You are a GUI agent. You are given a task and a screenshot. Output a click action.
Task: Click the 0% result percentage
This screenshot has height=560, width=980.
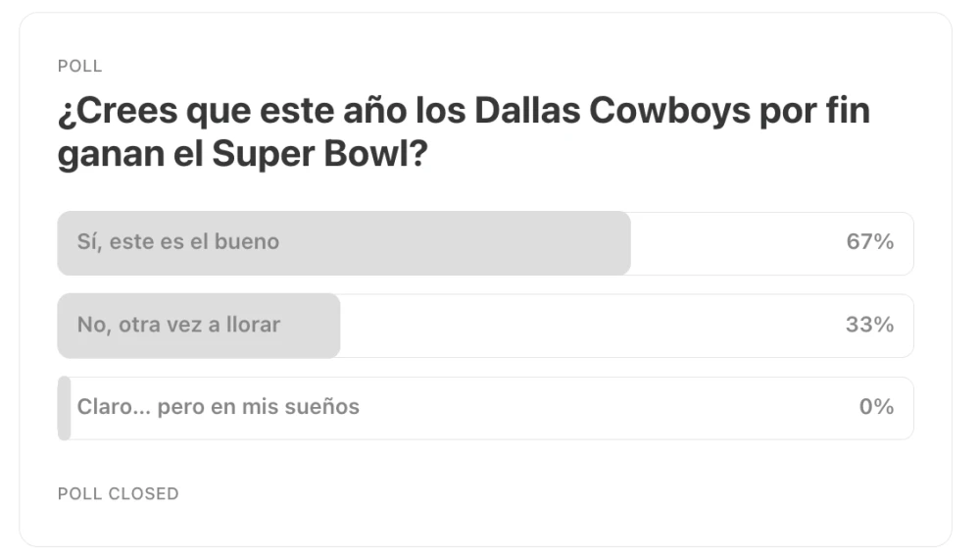click(876, 407)
